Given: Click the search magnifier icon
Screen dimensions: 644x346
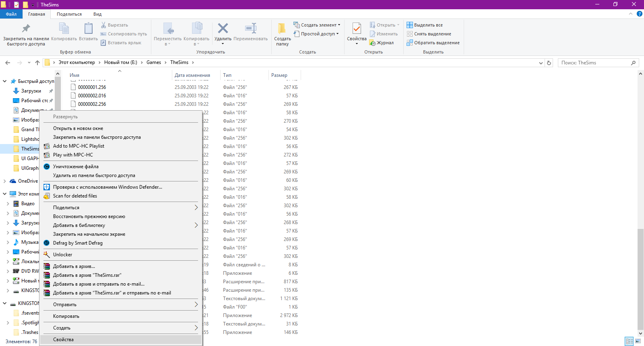Looking at the screenshot, I should tap(633, 63).
